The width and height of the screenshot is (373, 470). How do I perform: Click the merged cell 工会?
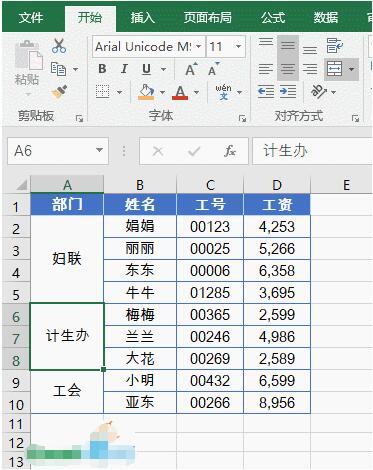tap(67, 391)
